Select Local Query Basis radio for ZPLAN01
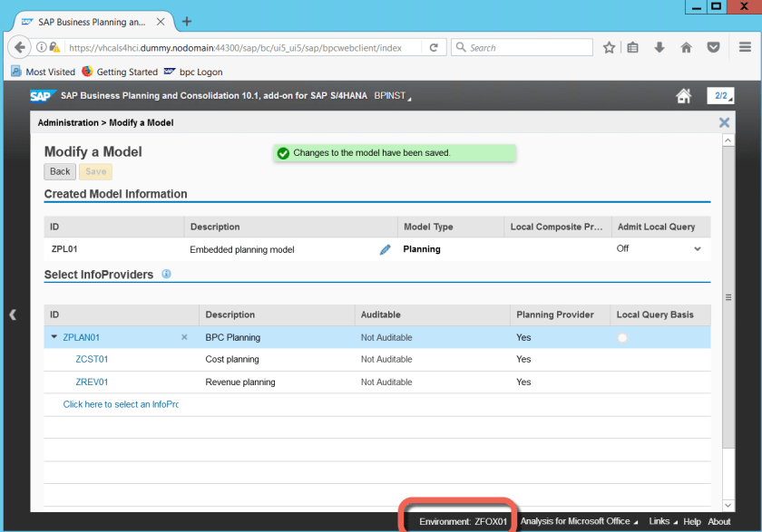Screen dimensions: 762x532 622,337
